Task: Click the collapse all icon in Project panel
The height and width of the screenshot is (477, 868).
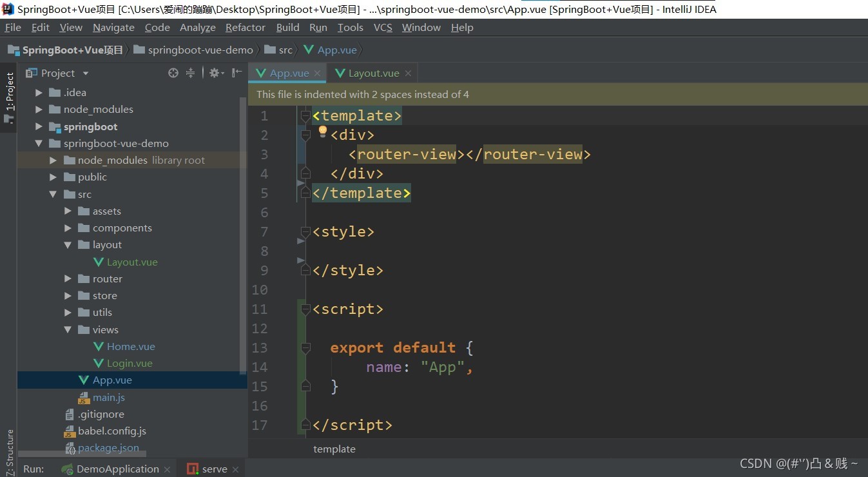Action: tap(190, 73)
